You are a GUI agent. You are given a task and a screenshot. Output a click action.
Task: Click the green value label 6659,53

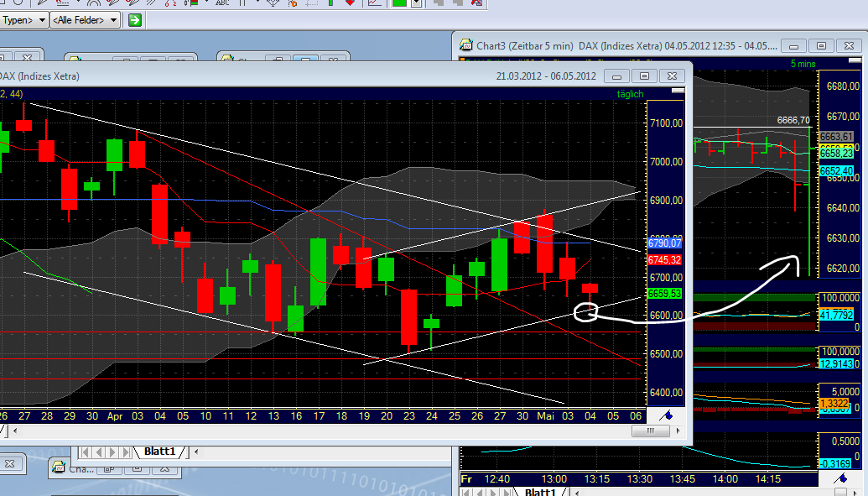(x=664, y=294)
